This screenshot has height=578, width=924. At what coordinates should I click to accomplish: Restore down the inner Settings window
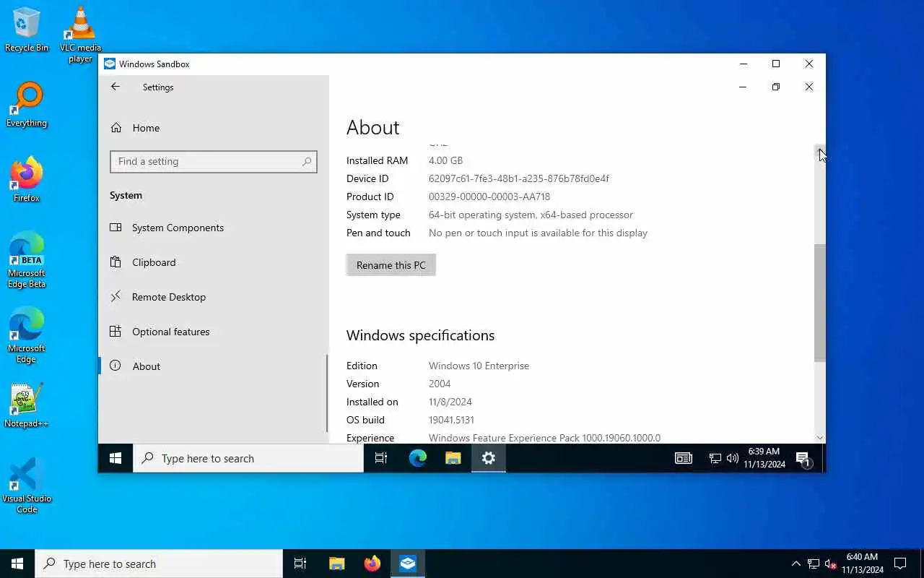click(x=776, y=87)
